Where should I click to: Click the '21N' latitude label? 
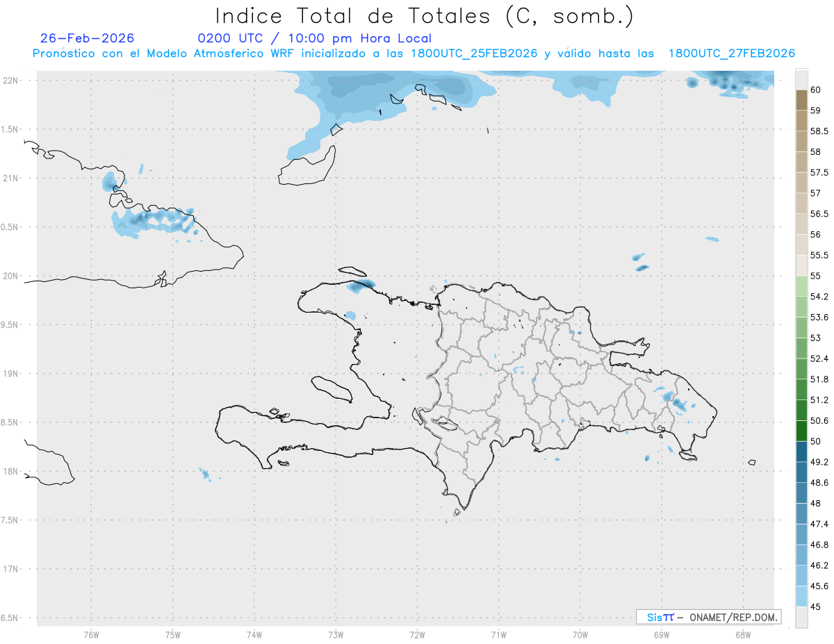pyautogui.click(x=11, y=178)
